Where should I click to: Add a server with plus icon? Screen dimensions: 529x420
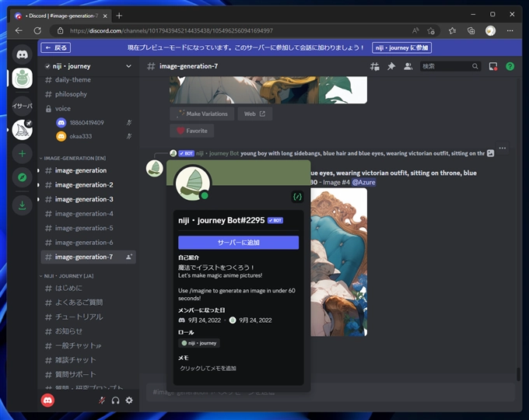23,154
